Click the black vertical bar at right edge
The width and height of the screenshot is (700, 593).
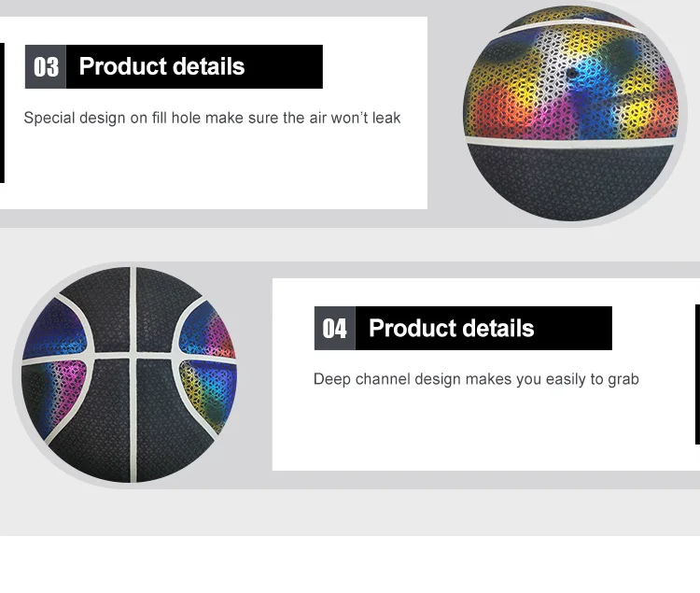tap(696, 374)
